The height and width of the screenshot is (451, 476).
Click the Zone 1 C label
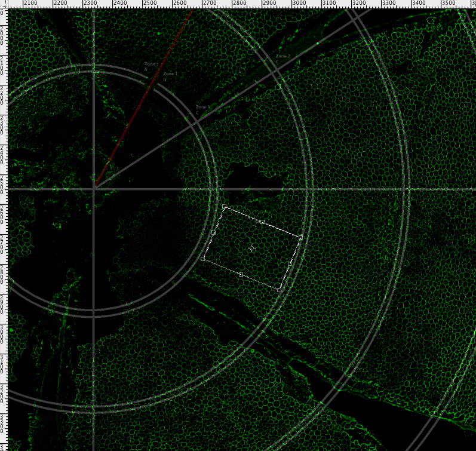click(x=202, y=109)
